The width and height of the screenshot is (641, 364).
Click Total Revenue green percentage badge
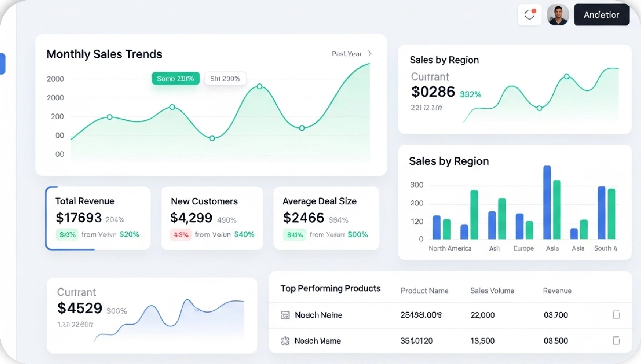click(x=67, y=235)
